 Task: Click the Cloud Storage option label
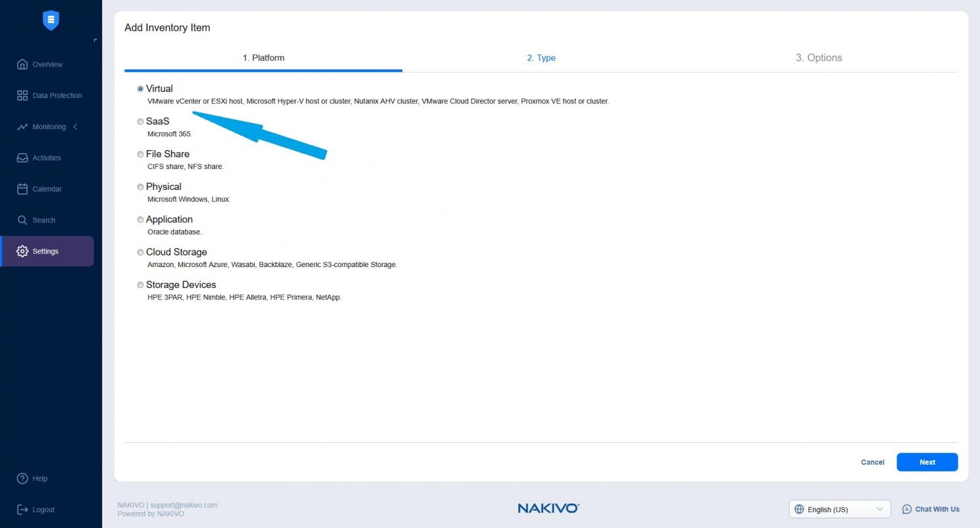pyautogui.click(x=176, y=252)
